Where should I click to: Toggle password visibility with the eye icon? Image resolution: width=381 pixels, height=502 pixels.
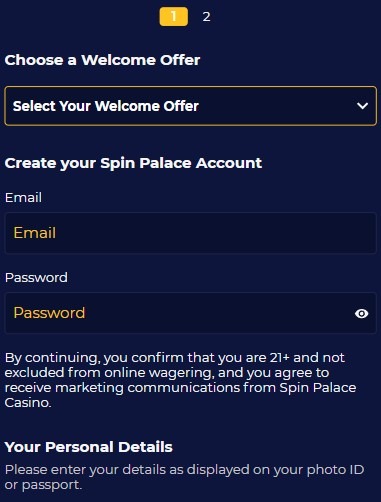(361, 313)
